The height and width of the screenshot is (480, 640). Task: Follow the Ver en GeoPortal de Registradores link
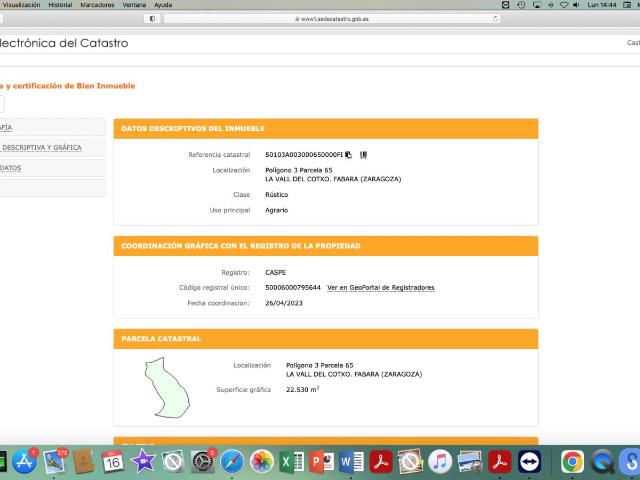(380, 288)
